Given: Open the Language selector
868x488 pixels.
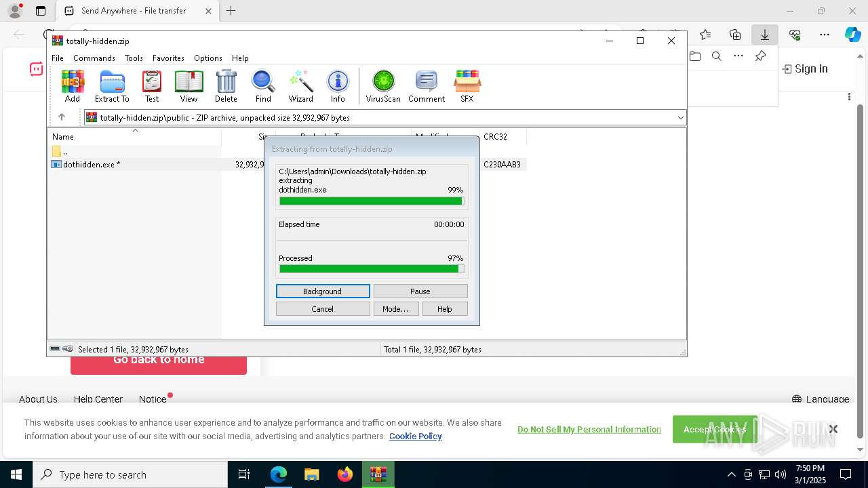Looking at the screenshot, I should coord(821,399).
